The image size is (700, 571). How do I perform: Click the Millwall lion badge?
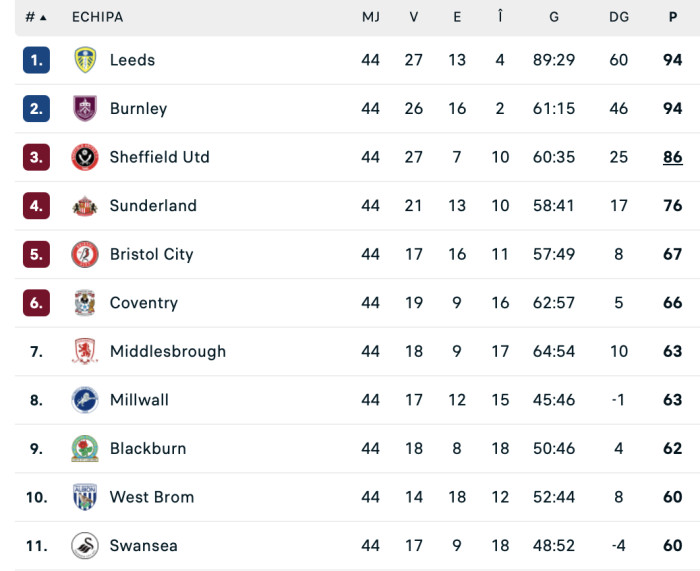(85, 400)
